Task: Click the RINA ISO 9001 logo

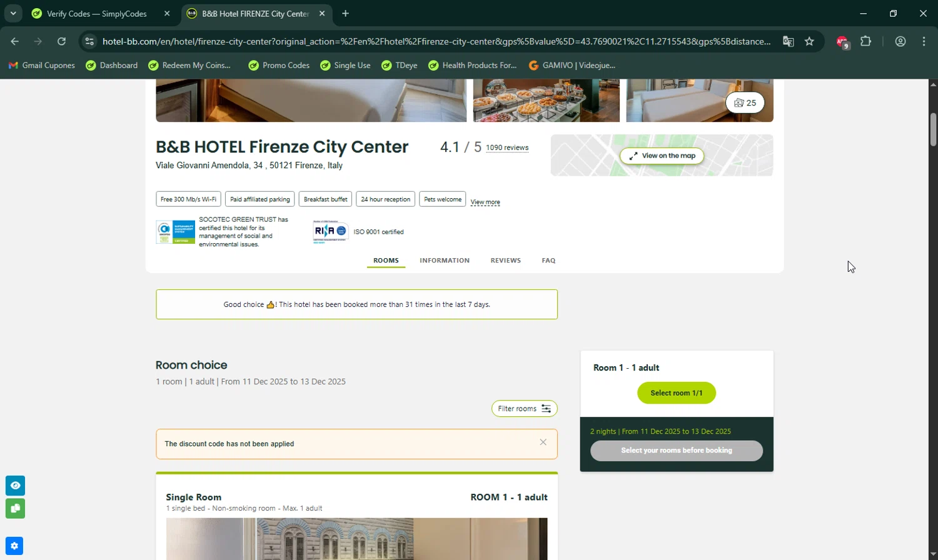Action: point(331,232)
